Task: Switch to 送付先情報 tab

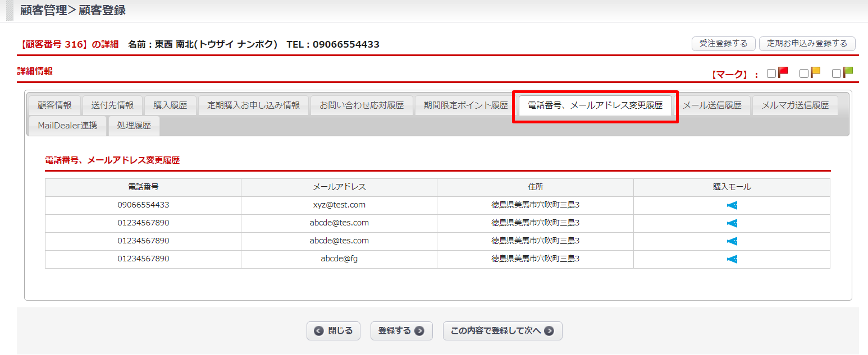Action: (112, 105)
